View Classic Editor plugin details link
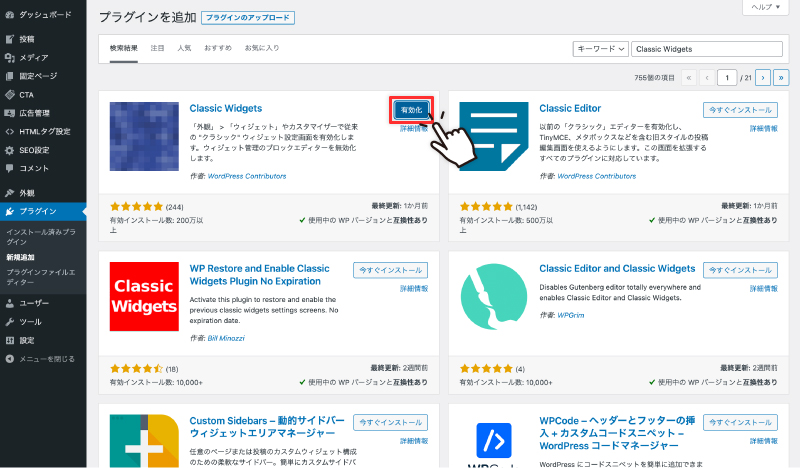Screen dimensions: 800x468 [x=763, y=129]
